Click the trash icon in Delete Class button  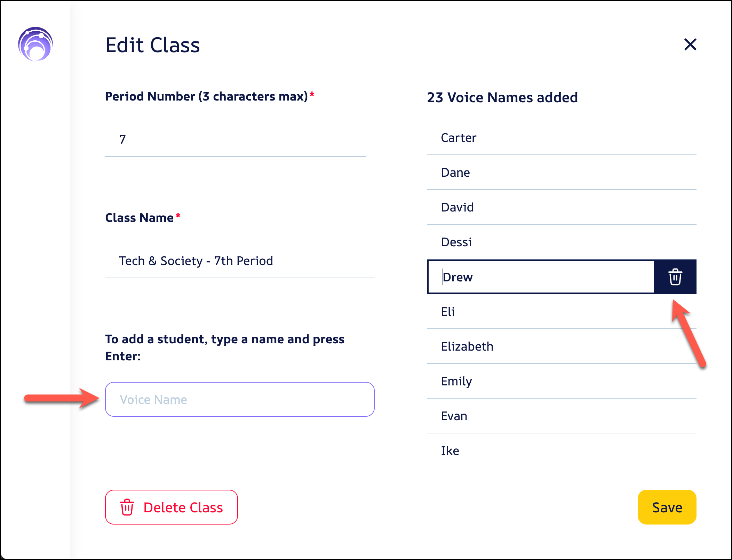pos(127,507)
